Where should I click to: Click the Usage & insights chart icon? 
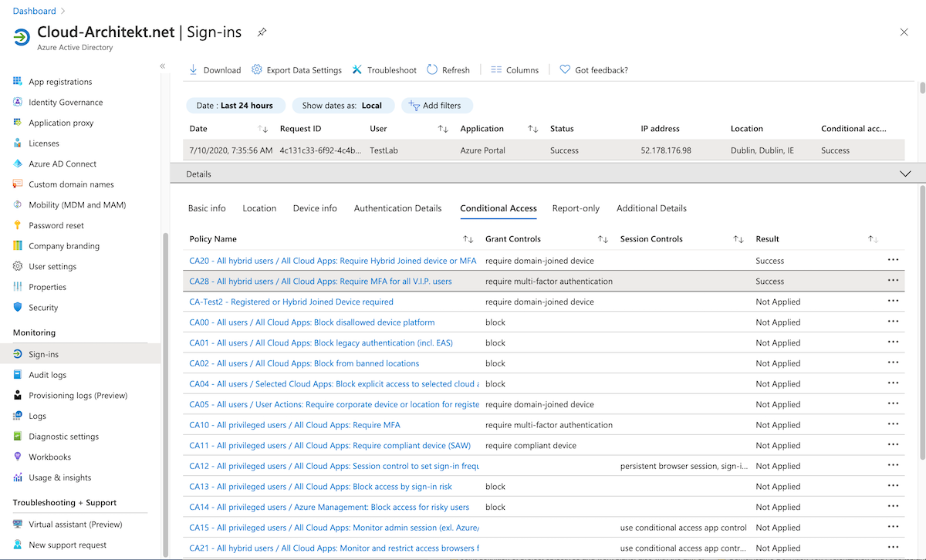18,477
